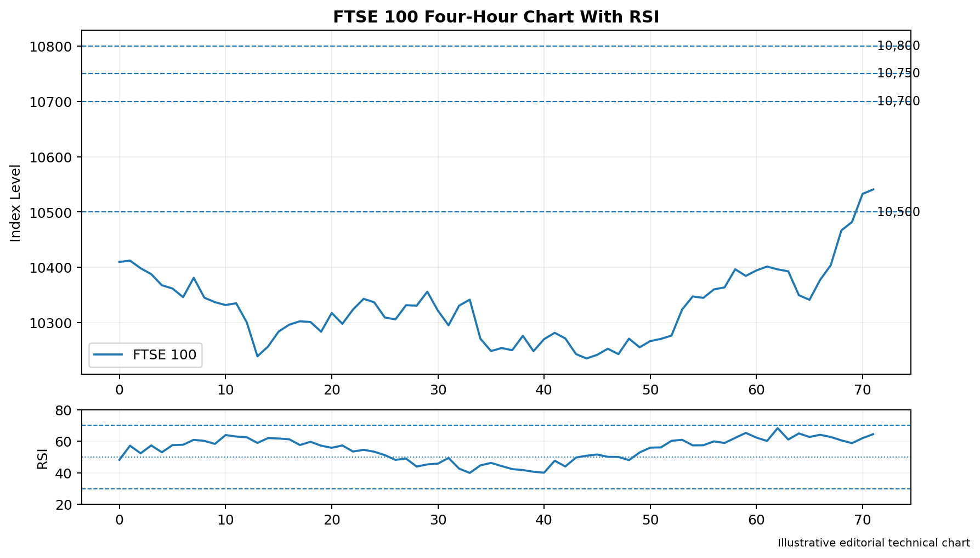Select the "10,700" level annotation
The height and width of the screenshot is (558, 980).
pyautogui.click(x=898, y=102)
